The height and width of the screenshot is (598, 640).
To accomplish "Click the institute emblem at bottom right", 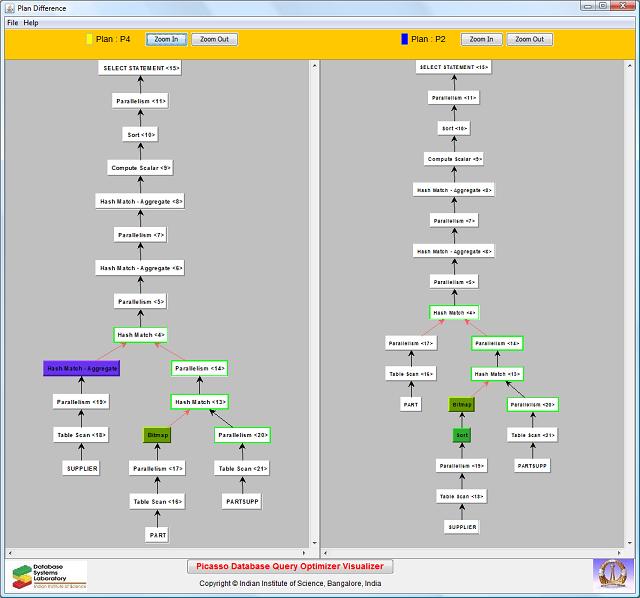I will point(613,574).
